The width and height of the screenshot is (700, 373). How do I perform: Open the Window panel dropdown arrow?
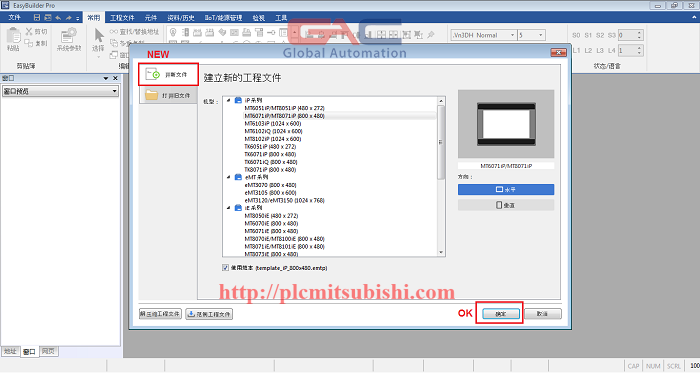(106, 78)
